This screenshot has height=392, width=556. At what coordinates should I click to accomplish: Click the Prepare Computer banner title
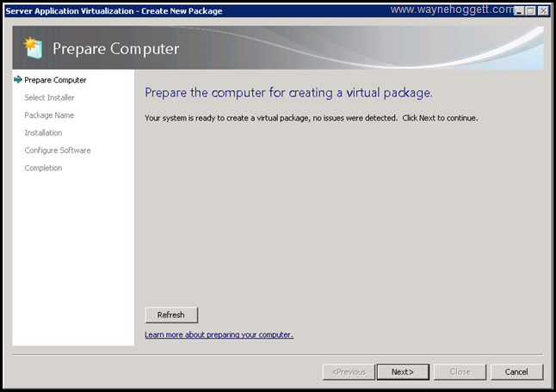(116, 48)
